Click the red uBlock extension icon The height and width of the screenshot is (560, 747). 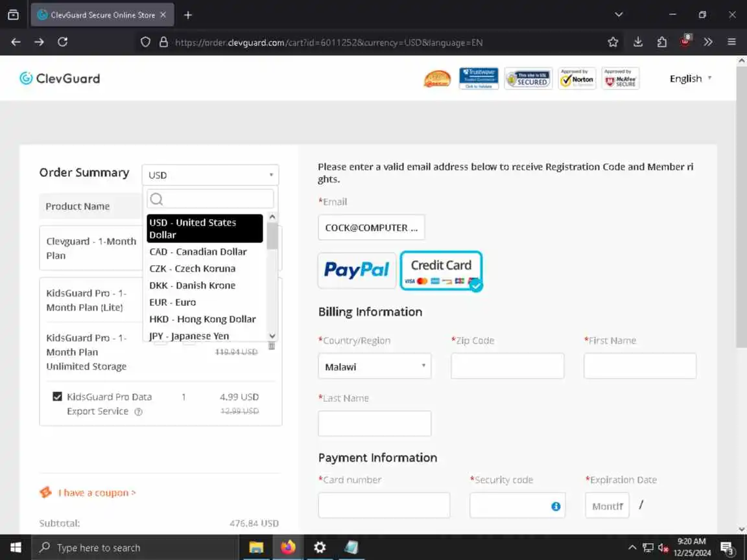point(685,41)
